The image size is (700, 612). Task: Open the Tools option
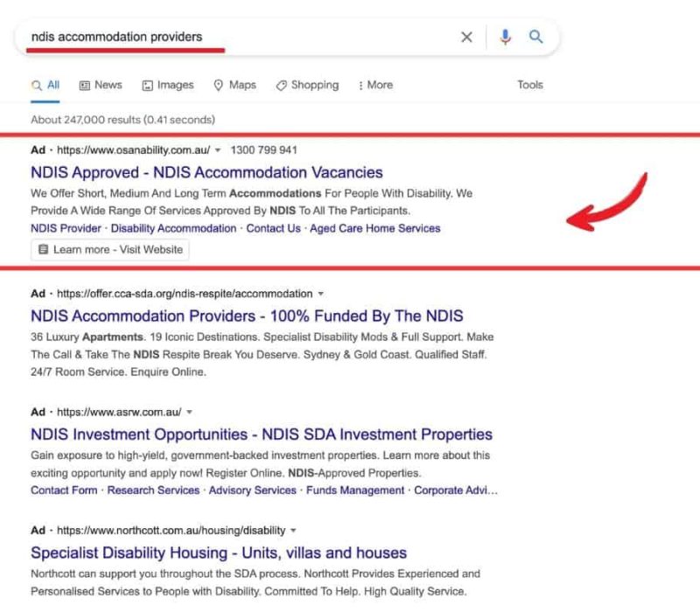point(529,85)
